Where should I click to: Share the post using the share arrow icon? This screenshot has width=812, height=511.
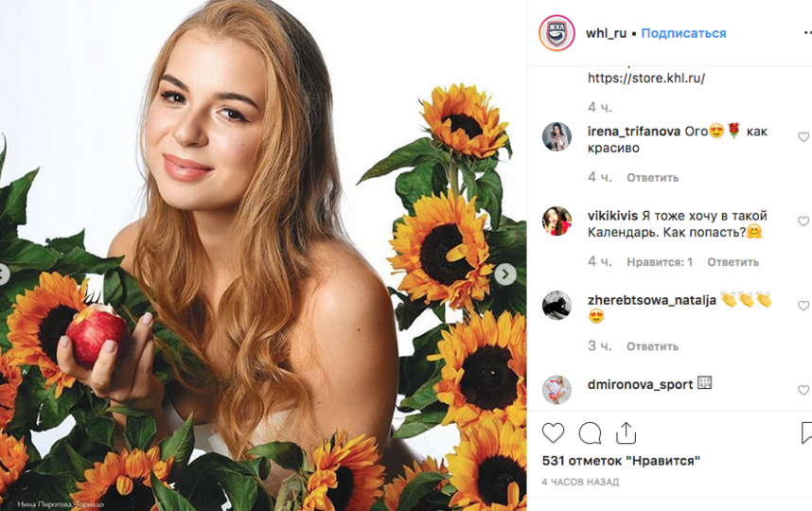(626, 433)
